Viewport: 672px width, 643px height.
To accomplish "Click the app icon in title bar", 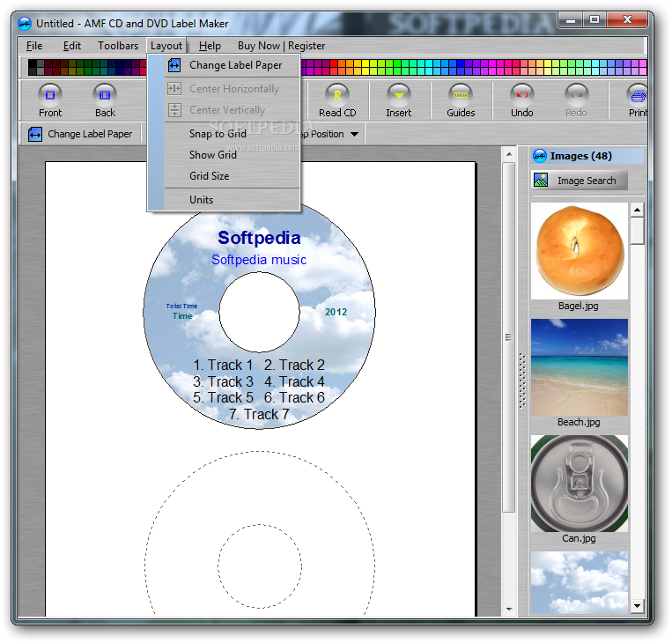I will pos(25,23).
